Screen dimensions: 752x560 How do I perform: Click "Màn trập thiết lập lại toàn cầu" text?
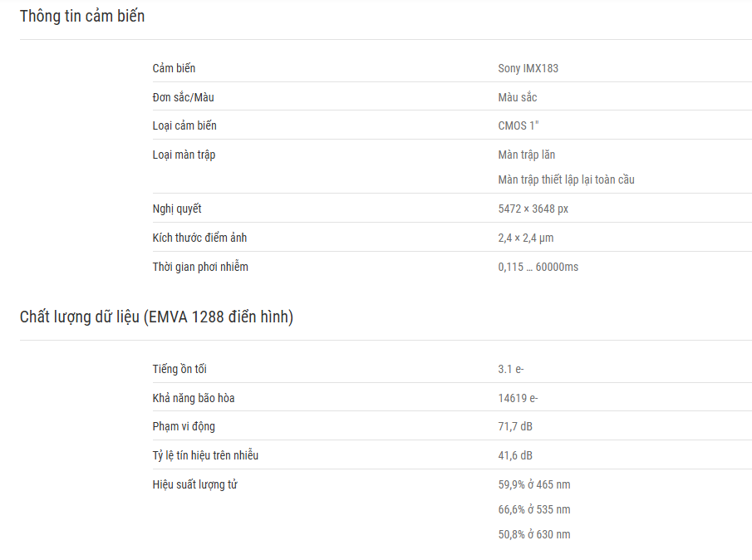(566, 179)
